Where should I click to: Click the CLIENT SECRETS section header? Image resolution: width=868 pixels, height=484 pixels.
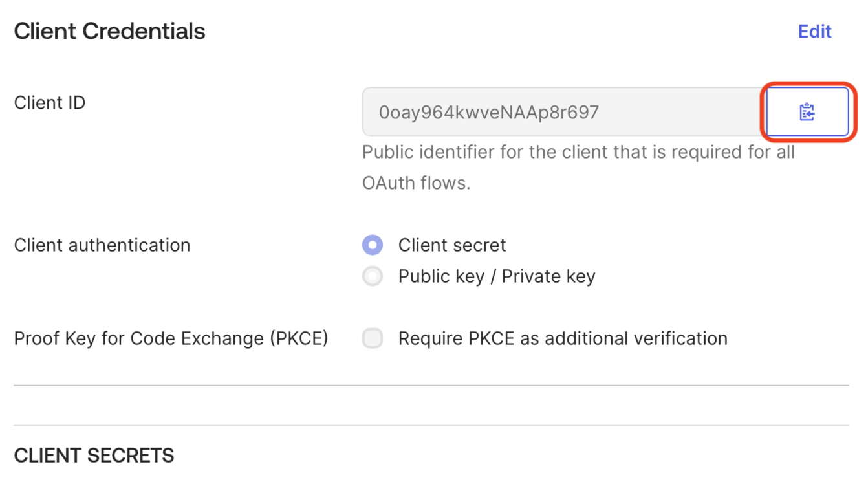(94, 455)
